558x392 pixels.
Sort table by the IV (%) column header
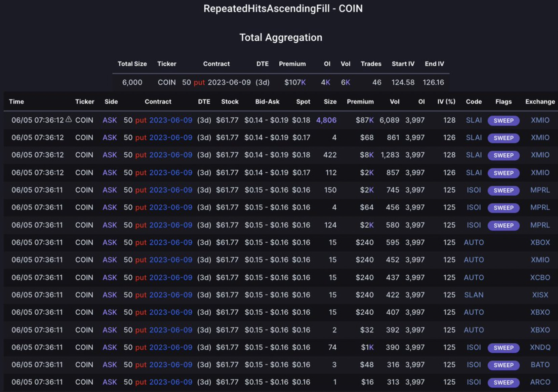[446, 102]
